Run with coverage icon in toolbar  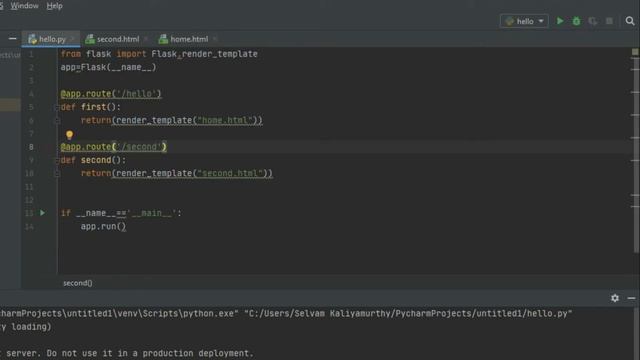point(593,21)
